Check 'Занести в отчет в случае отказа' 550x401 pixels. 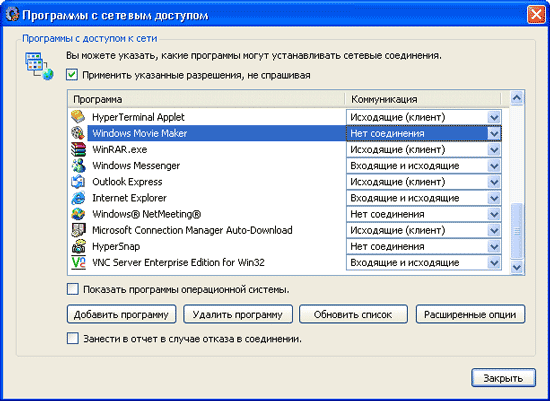73,339
